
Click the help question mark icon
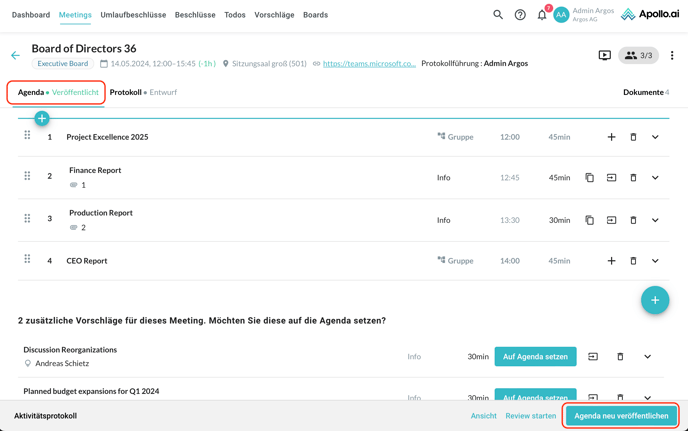coord(520,15)
